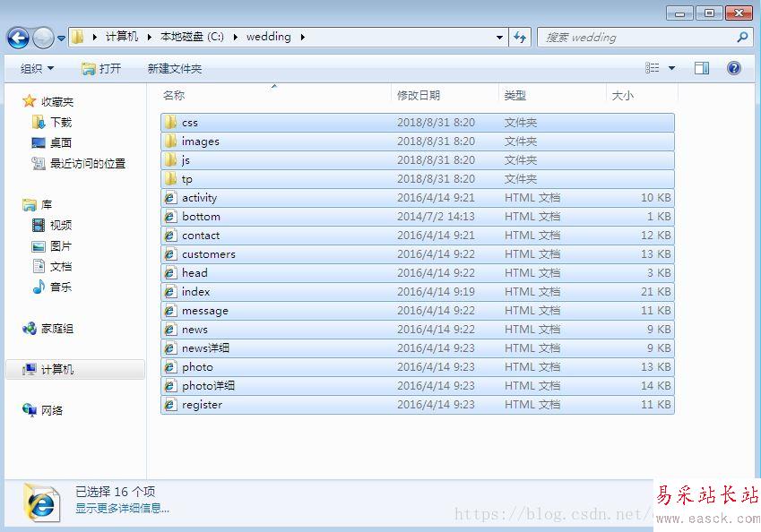Click 计算机 in address bar path
This screenshot has width=761, height=532.
[122, 37]
